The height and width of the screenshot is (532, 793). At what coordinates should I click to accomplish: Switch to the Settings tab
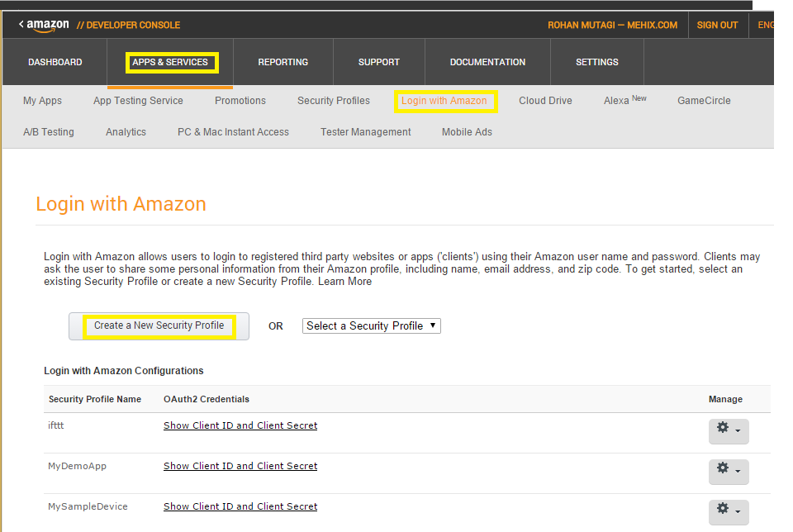(x=596, y=62)
